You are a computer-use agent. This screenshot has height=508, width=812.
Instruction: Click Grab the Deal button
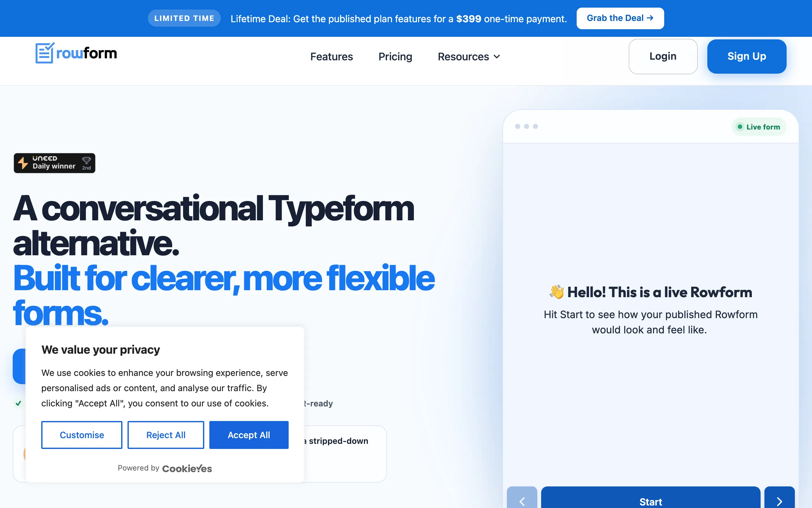pos(620,18)
